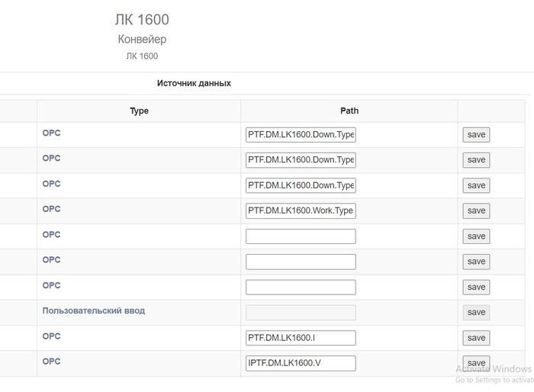This screenshot has width=534, height=392.
Task: Save the PTF.DM.LK1600.I path row
Action: pyautogui.click(x=476, y=338)
